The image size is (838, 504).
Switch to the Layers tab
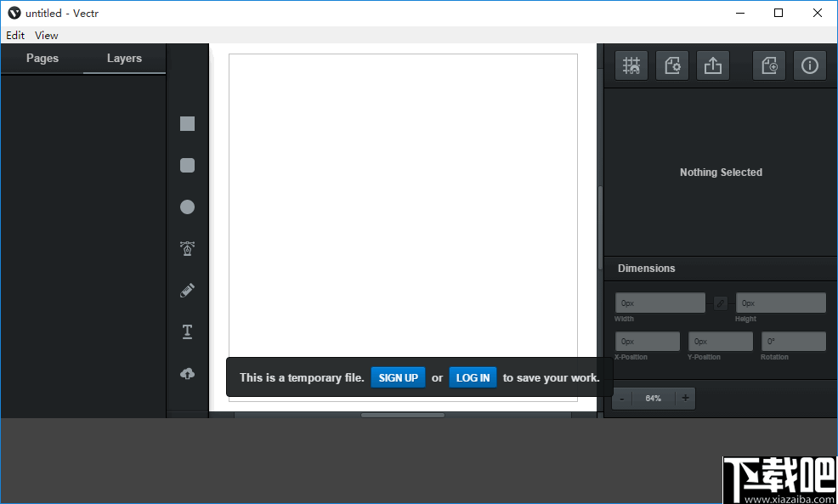[x=124, y=59]
